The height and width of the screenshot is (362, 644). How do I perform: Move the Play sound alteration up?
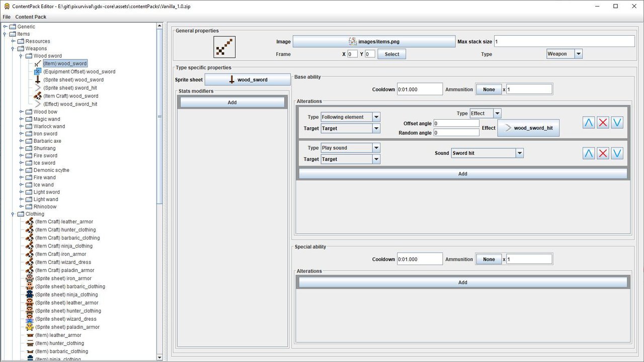(589, 153)
